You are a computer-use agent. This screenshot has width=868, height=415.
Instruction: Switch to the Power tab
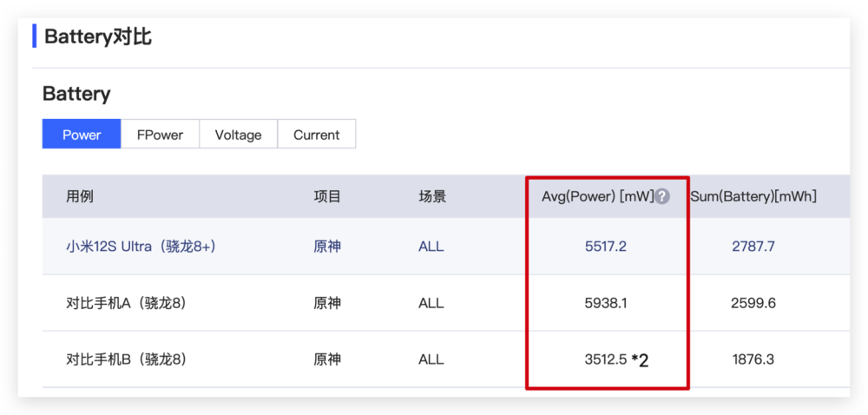(82, 135)
